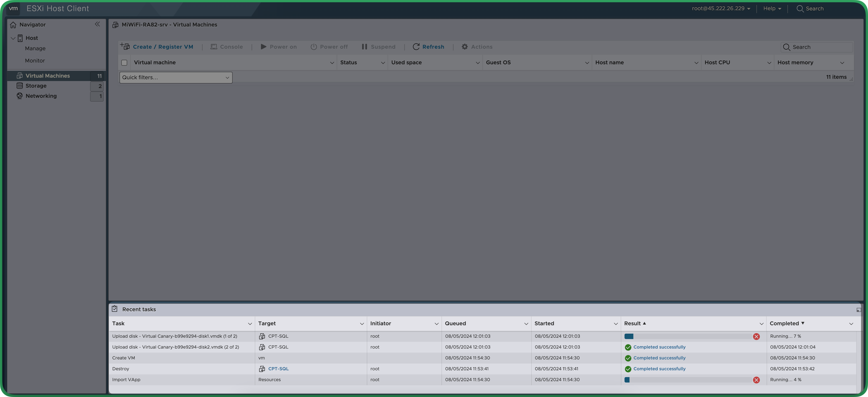Click Completed successfully link in Destroy row
The image size is (868, 397).
click(659, 369)
